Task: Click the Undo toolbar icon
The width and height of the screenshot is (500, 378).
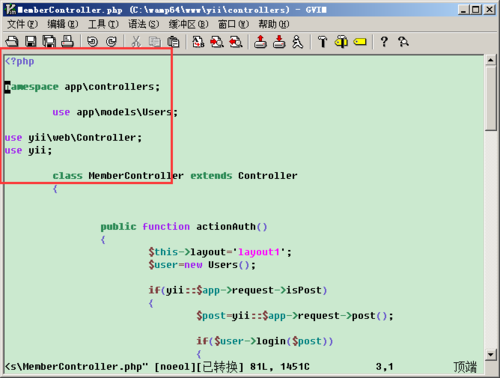Action: pos(92,42)
